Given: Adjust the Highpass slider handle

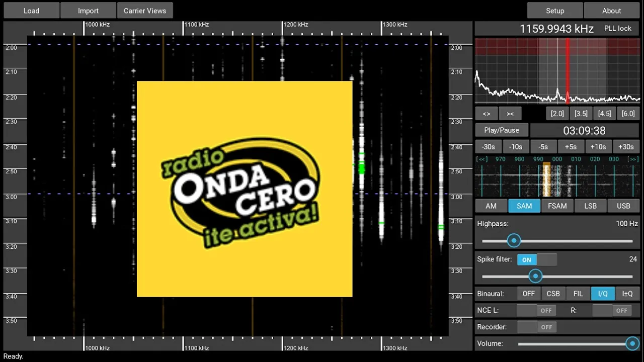Looking at the screenshot, I should (514, 241).
